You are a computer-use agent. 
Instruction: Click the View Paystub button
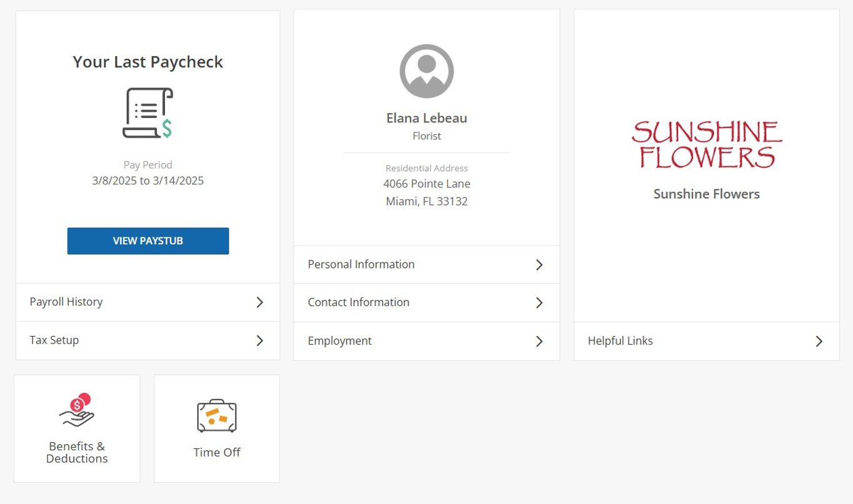coord(148,241)
